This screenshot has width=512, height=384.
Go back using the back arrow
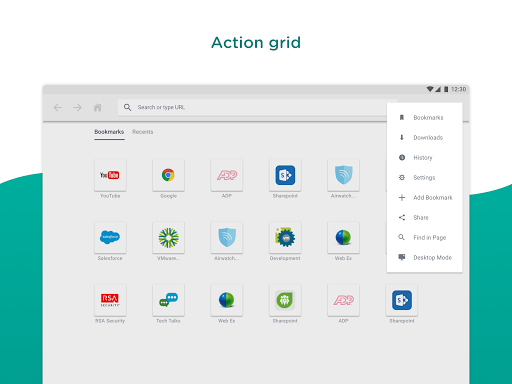click(58, 107)
